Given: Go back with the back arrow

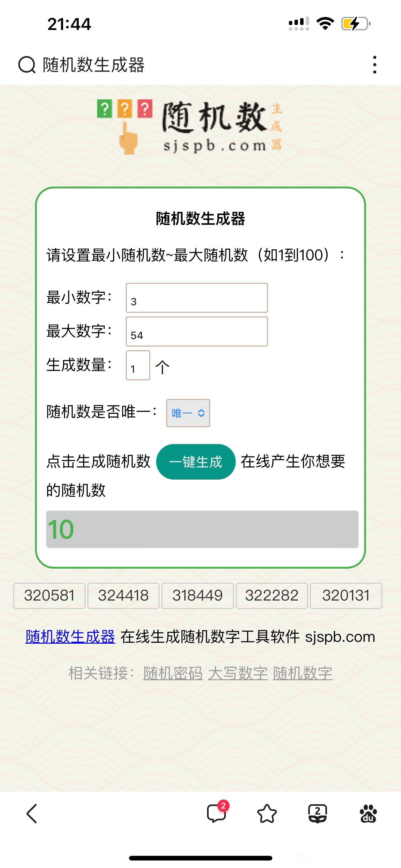Looking at the screenshot, I should (32, 814).
